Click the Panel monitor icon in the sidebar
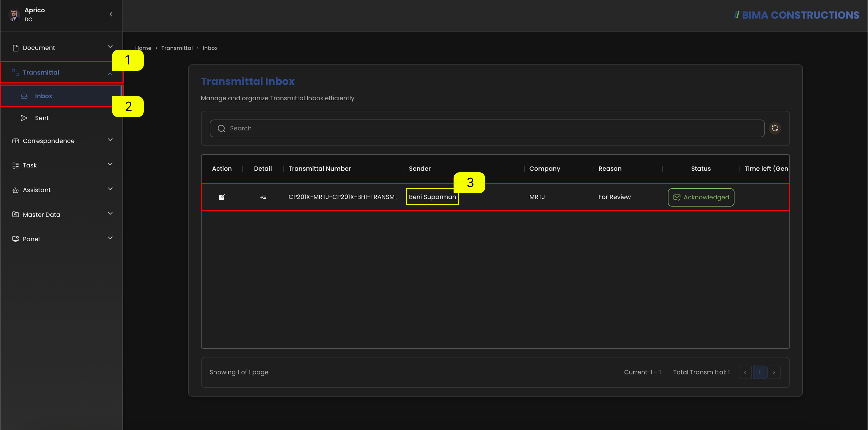This screenshot has width=868, height=430. point(16,239)
